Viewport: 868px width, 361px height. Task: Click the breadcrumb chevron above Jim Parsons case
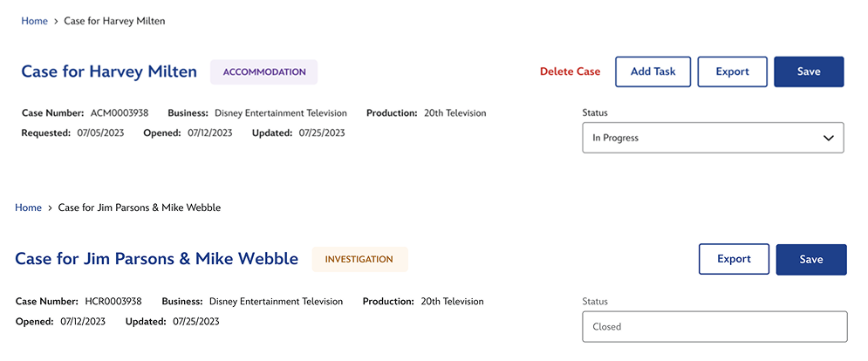[50, 208]
